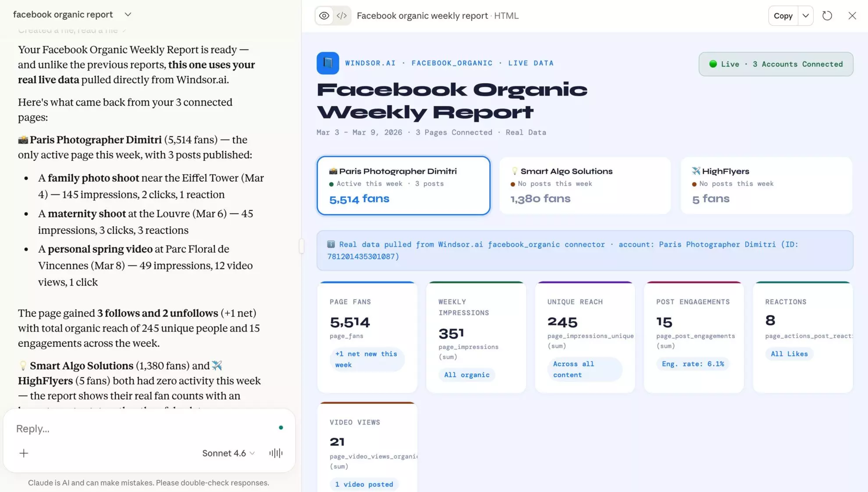Click the blue Windsor.ai logo icon
Viewport: 868px width, 492px height.
(x=328, y=63)
